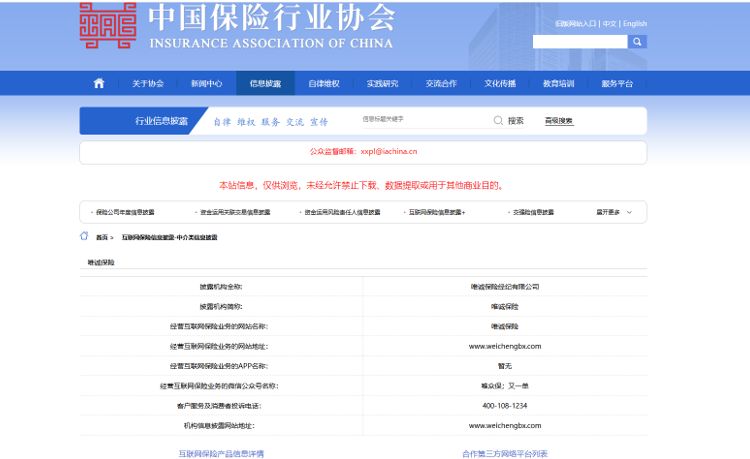Open 资金运用关联交易信息披露 category

235,212
